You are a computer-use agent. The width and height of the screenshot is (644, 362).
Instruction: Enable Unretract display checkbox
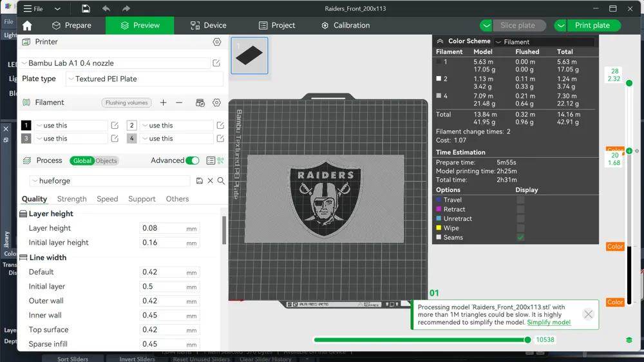[x=520, y=218]
